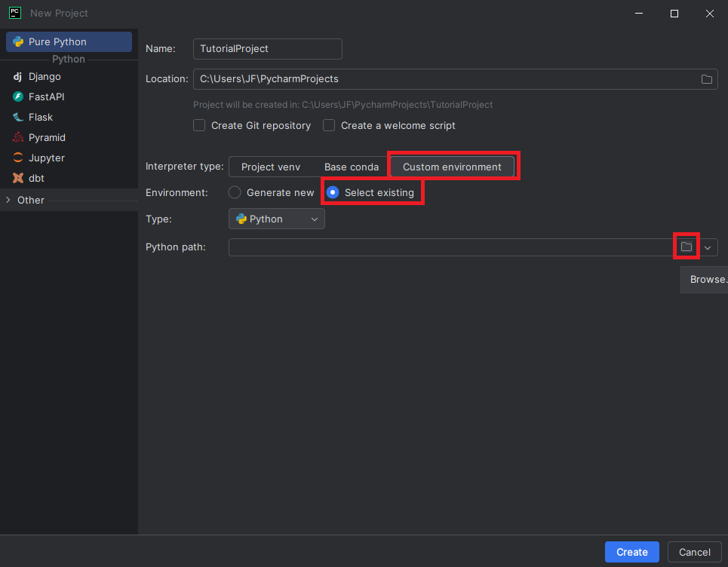This screenshot has width=728, height=567.
Task: Browse for Python path folder icon
Action: coord(687,247)
